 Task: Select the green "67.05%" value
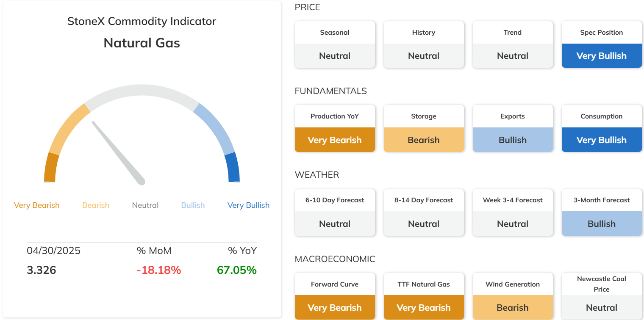(x=237, y=270)
